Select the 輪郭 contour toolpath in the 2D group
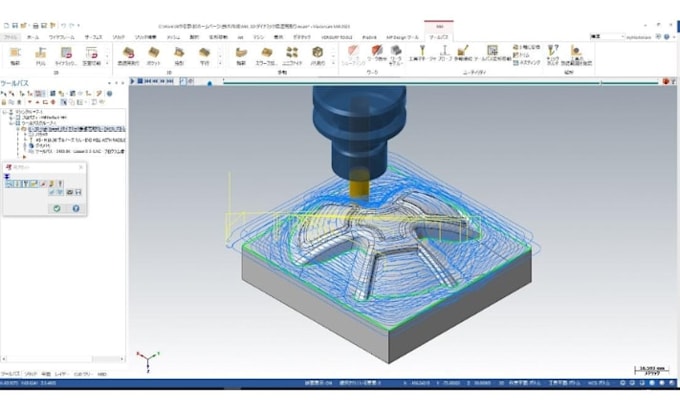The height and width of the screenshot is (411, 680). (x=15, y=56)
